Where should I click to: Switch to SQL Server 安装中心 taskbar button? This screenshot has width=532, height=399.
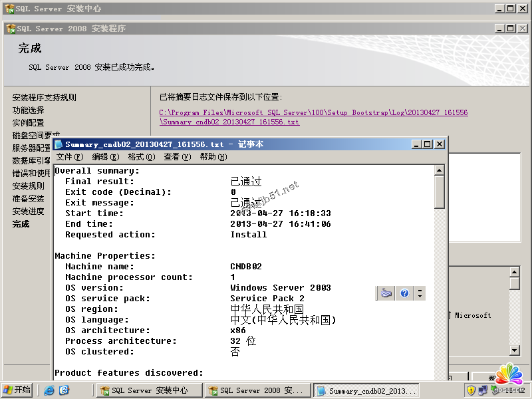point(148,390)
